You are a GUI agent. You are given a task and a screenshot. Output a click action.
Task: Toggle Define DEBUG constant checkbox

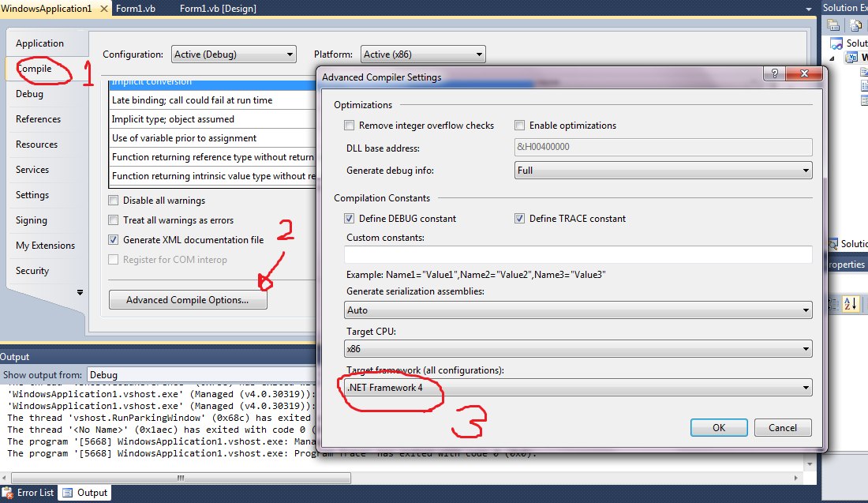click(350, 218)
